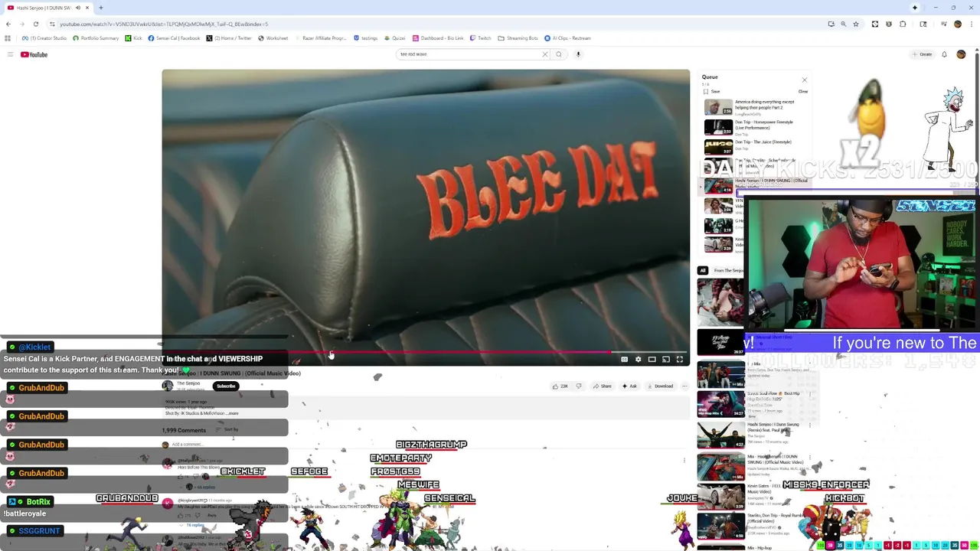Select the All filter chip
The image size is (980, 551).
(702, 270)
